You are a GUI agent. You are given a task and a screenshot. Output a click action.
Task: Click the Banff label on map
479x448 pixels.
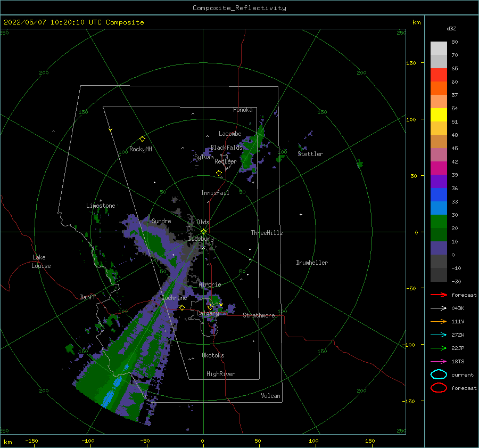[x=88, y=297]
